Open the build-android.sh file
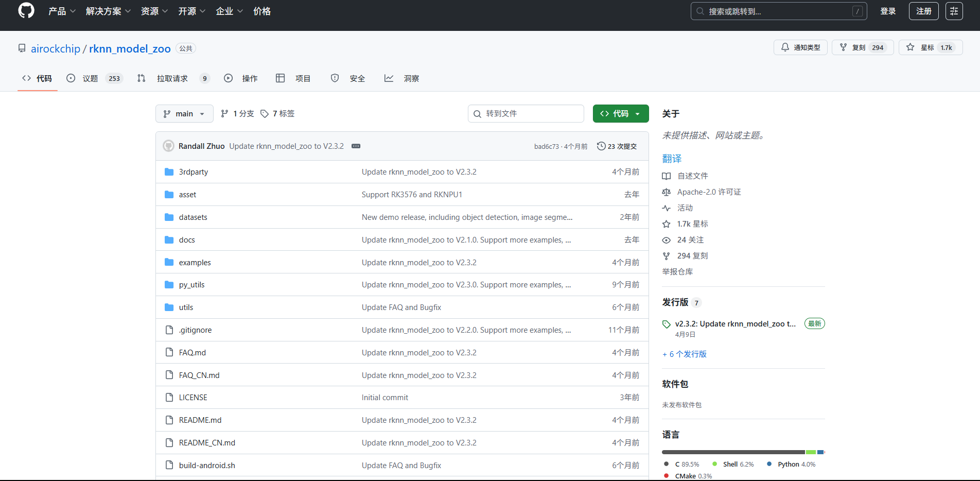Screen dimensions: 980x481 pyautogui.click(x=207, y=466)
